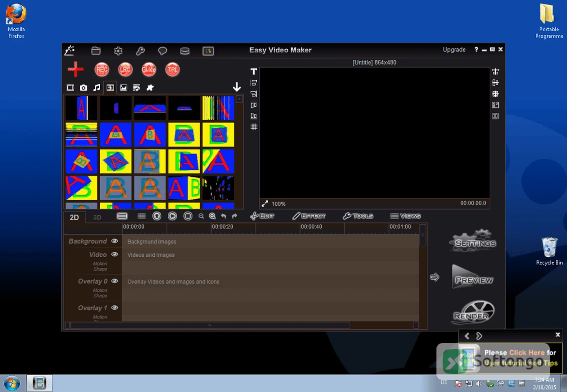This screenshot has width=567, height=392.
Task: Select the picture image tab icon
Action: [x=123, y=87]
